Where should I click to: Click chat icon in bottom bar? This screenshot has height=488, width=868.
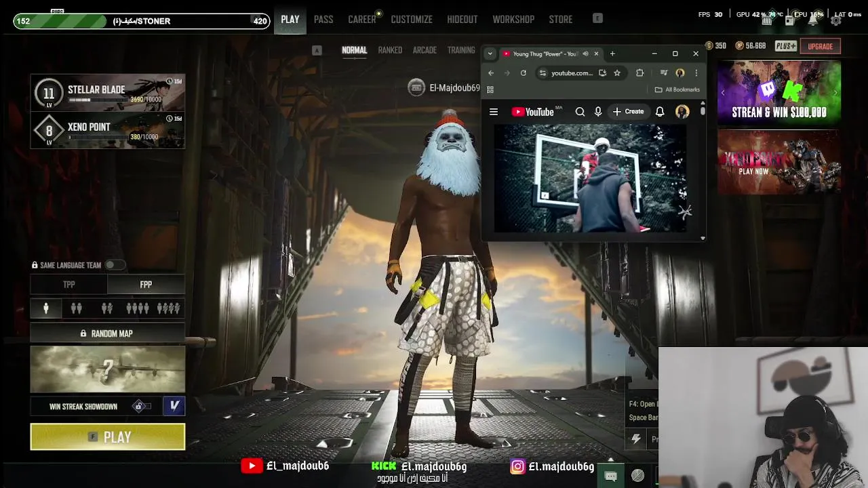(x=610, y=476)
